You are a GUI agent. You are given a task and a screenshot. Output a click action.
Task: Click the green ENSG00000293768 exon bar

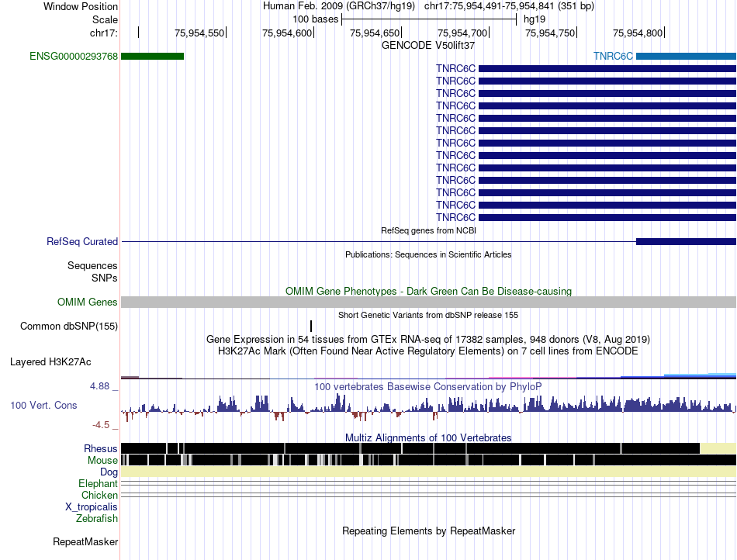[x=152, y=57]
